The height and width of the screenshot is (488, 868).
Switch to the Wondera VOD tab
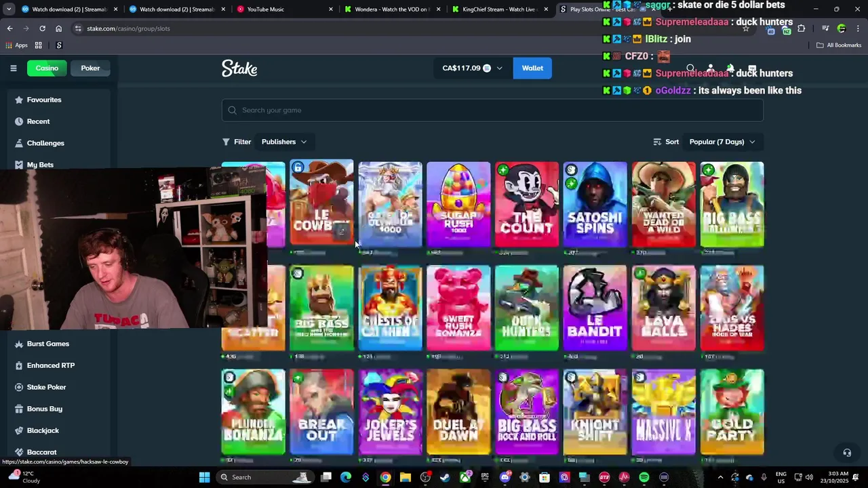(392, 9)
